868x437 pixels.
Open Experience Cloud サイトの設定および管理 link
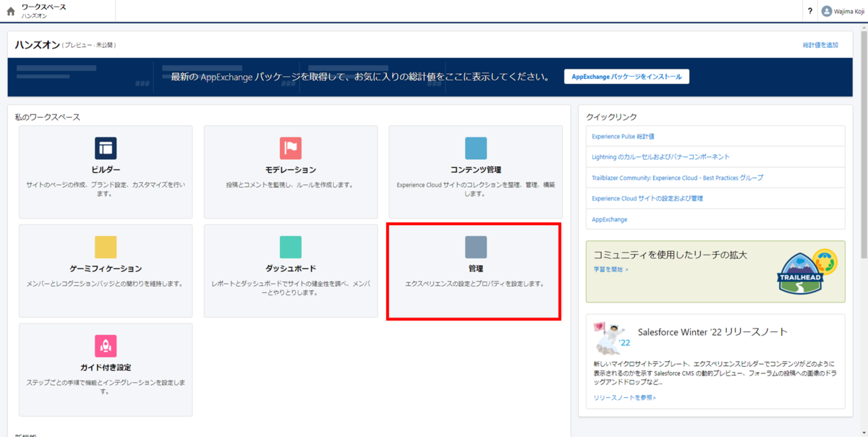[x=647, y=198]
